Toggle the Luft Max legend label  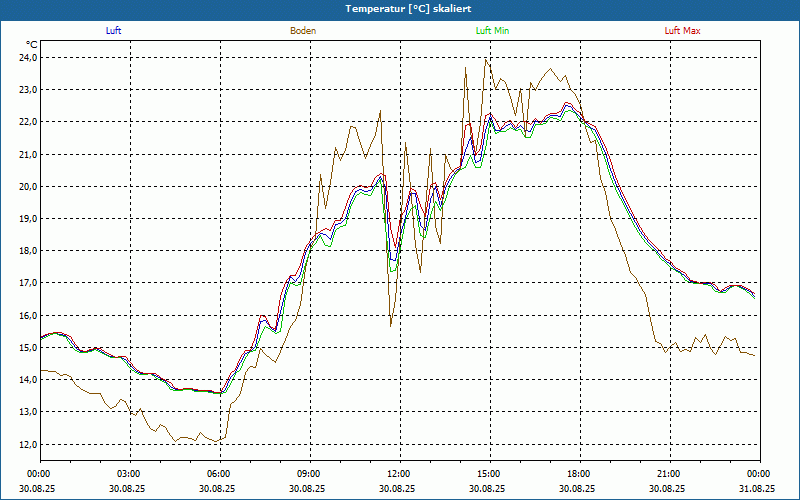pyautogui.click(x=683, y=31)
